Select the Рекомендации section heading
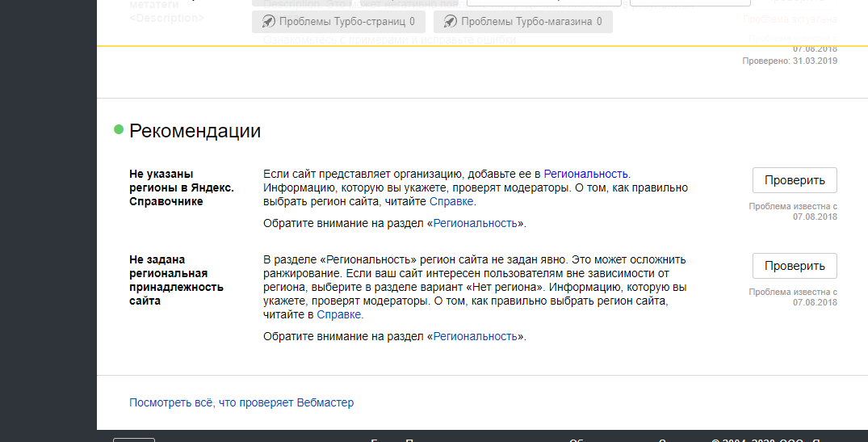 click(195, 131)
